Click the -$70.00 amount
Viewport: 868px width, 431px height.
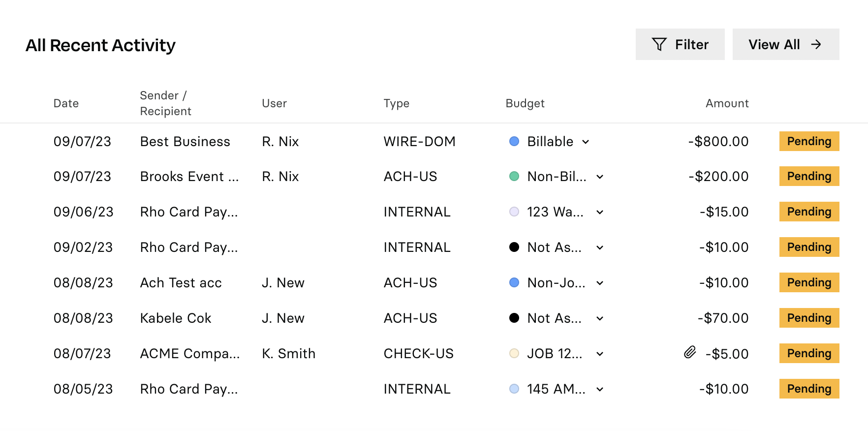point(723,318)
